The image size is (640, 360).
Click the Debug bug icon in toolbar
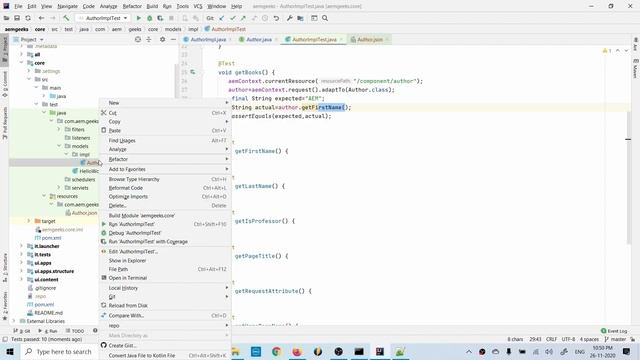pyautogui.click(x=149, y=18)
